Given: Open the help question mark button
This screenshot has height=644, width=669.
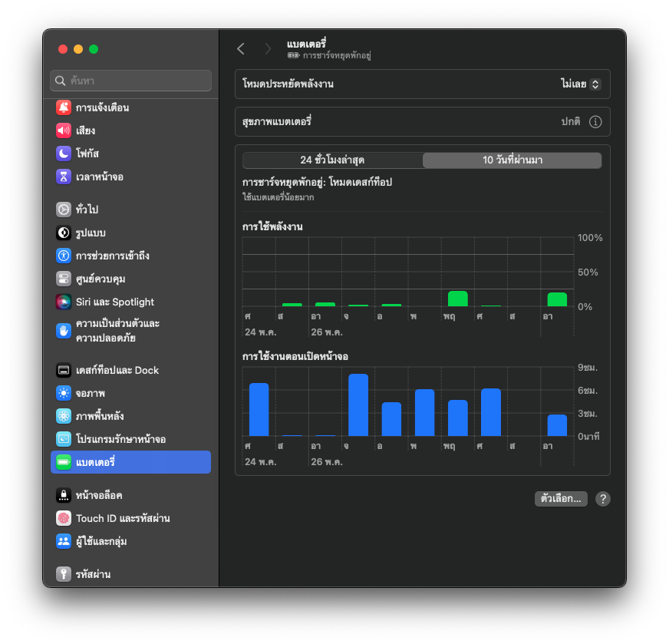Looking at the screenshot, I should [x=603, y=499].
